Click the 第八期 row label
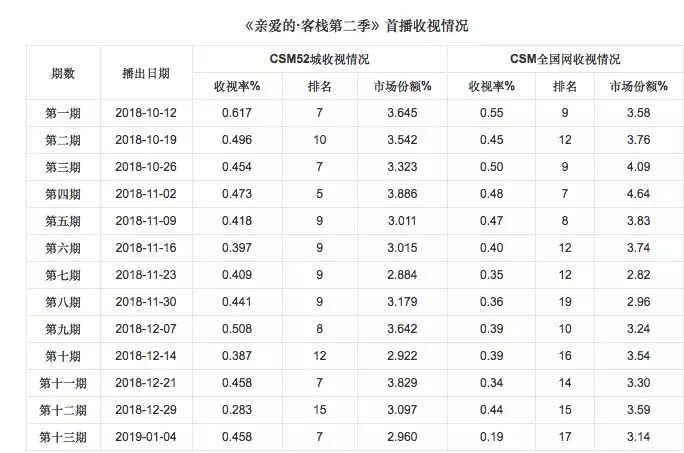 [63, 302]
